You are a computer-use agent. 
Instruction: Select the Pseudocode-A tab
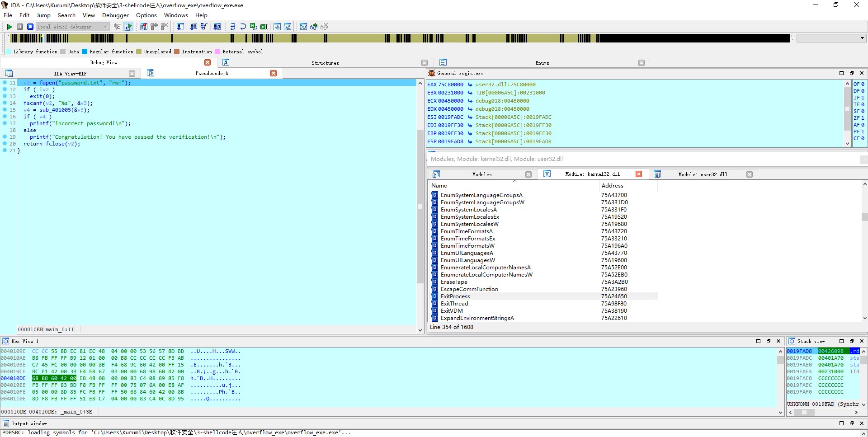[212, 73]
